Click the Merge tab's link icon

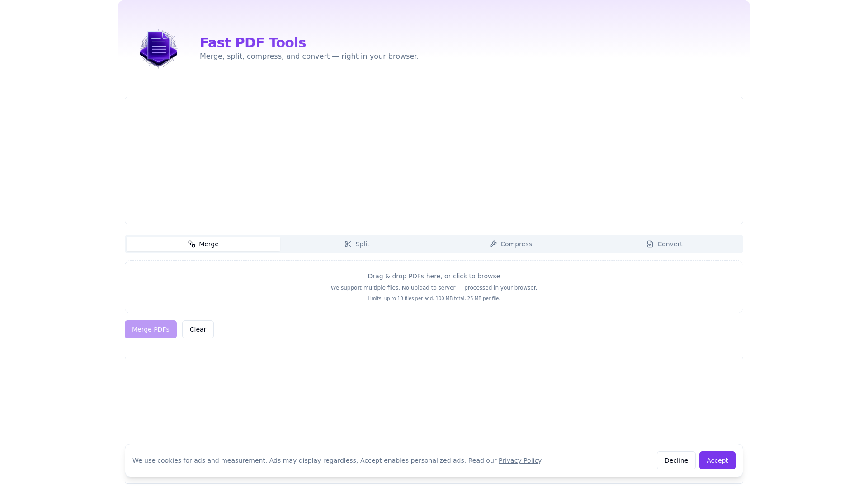(192, 244)
